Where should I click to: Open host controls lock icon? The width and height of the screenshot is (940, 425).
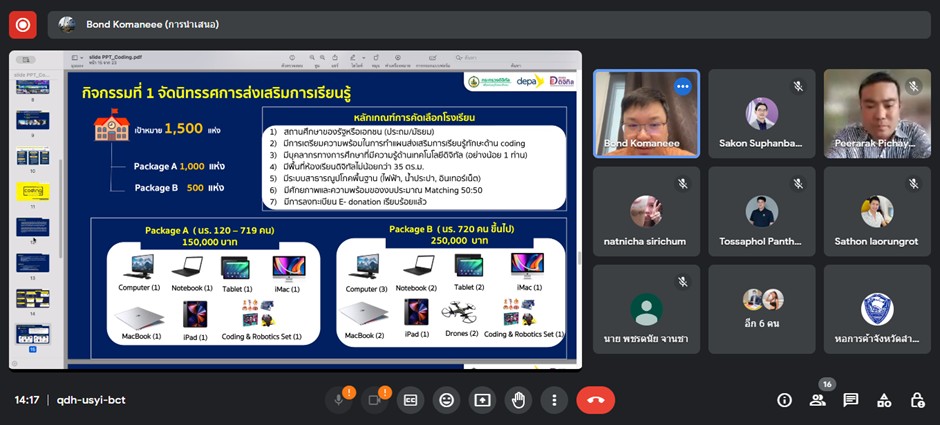tap(917, 400)
